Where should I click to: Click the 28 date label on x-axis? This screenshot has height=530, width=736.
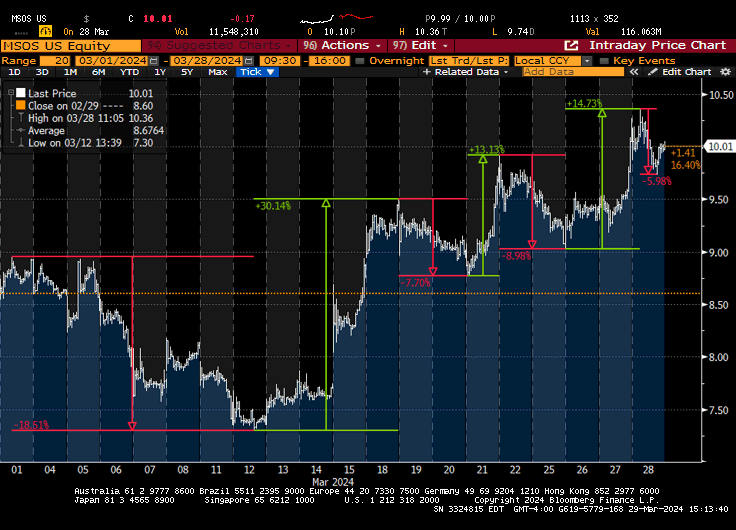click(x=648, y=470)
